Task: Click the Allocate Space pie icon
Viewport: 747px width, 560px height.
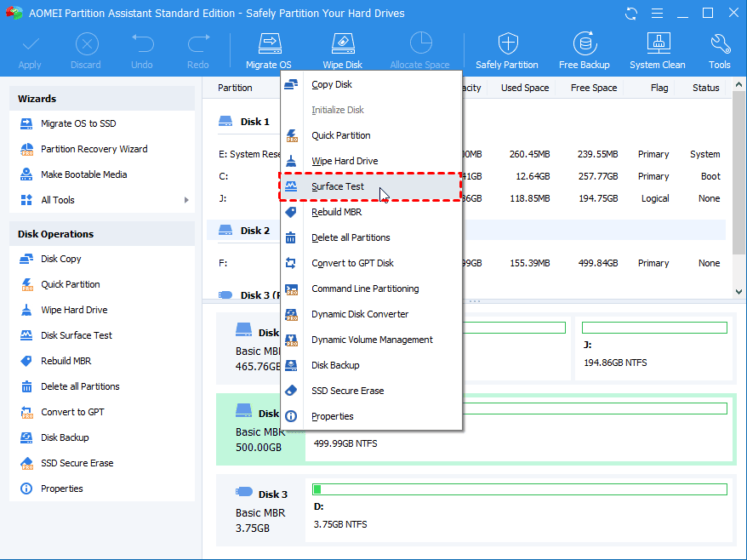Action: pos(420,43)
